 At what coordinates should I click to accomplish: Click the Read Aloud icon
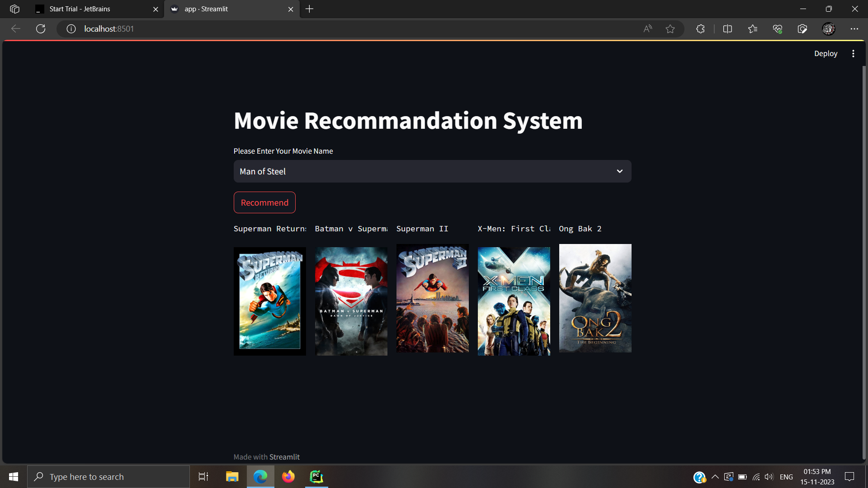click(x=647, y=28)
